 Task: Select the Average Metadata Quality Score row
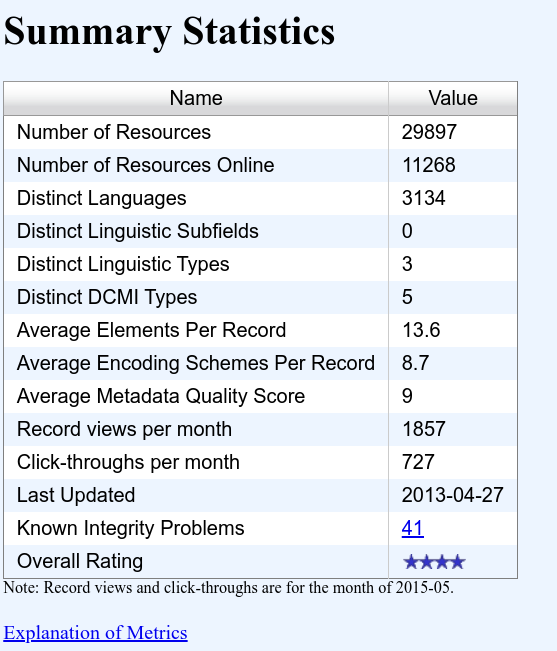coord(261,396)
